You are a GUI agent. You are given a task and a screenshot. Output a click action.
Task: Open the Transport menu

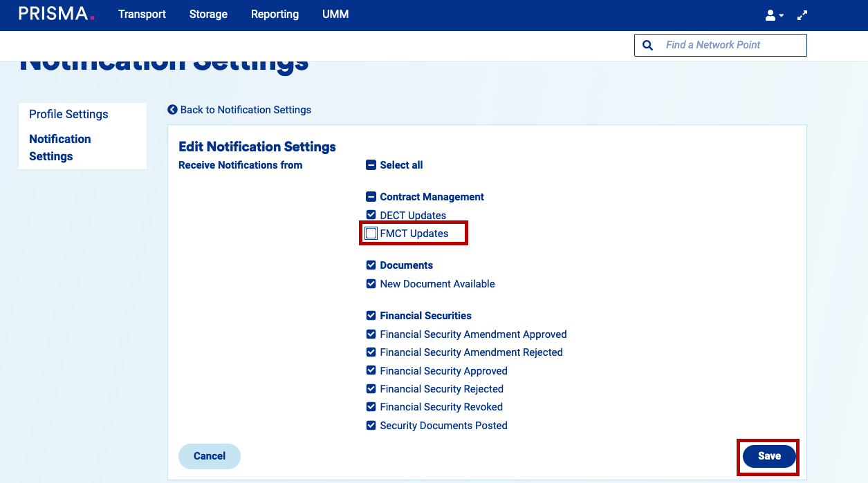pos(142,14)
